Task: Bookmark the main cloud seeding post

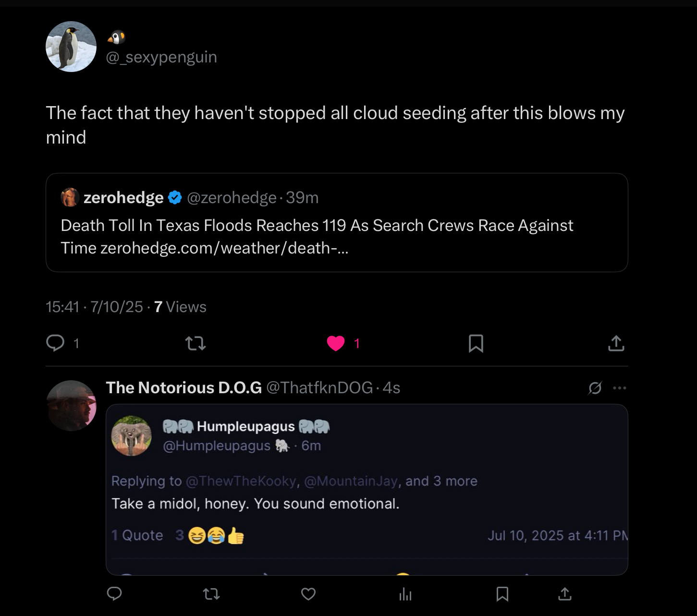Action: click(x=476, y=343)
